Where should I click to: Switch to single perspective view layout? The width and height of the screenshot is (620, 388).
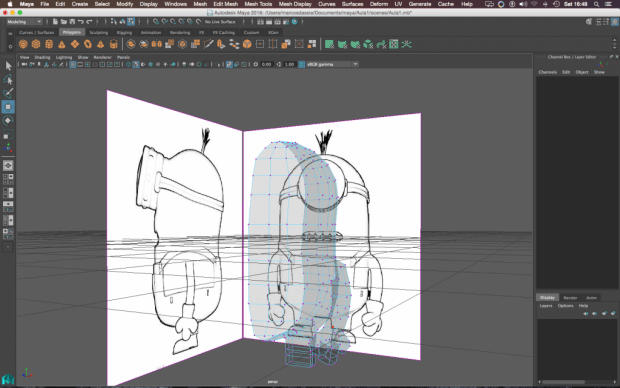[8, 165]
